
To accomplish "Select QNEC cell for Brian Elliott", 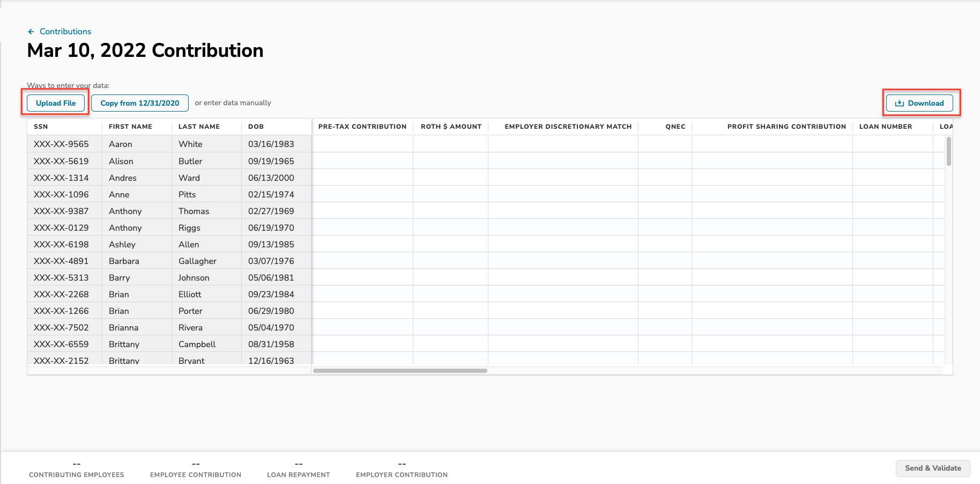I will [665, 294].
